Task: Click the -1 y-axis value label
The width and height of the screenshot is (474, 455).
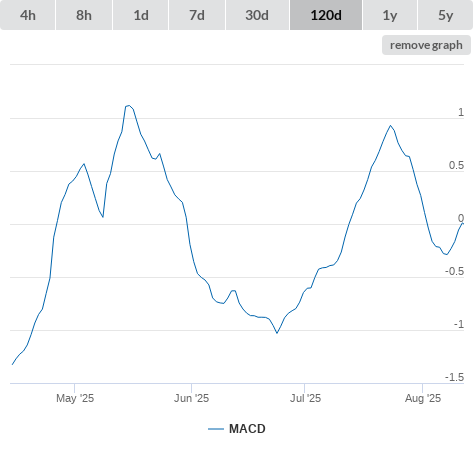Action: pos(459,324)
